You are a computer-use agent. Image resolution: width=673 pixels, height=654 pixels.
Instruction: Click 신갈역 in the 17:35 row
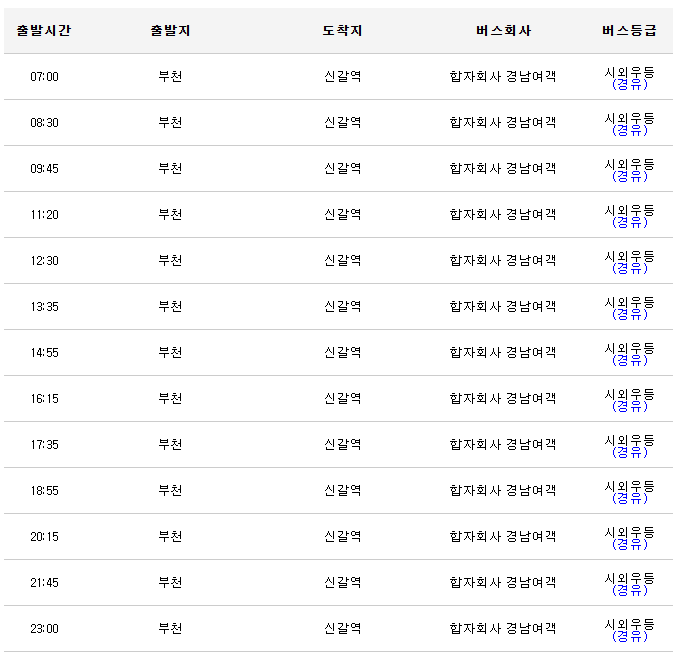point(343,444)
